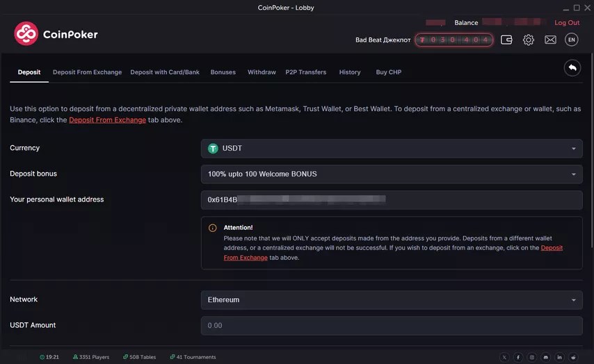View the History tab
This screenshot has height=364, width=594.
click(x=350, y=72)
